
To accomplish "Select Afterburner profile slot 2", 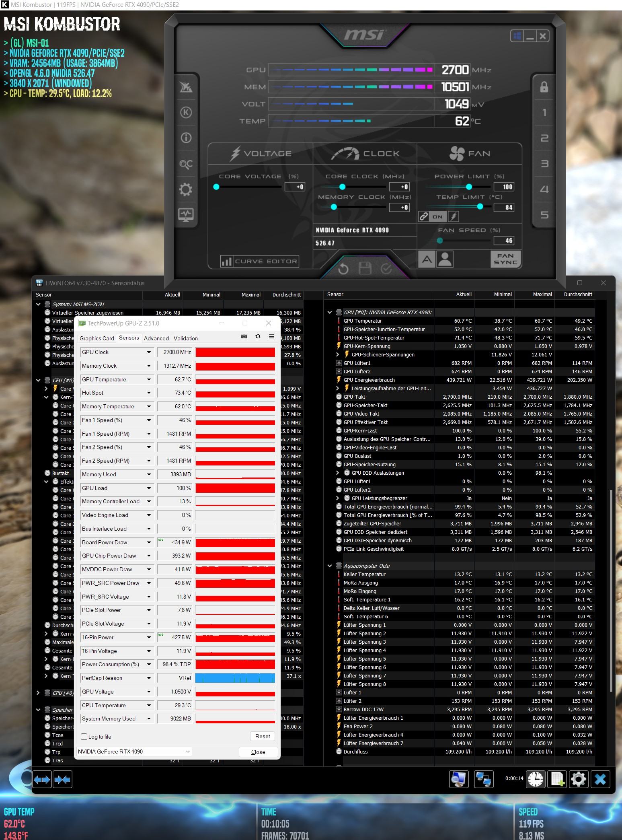I will [544, 138].
